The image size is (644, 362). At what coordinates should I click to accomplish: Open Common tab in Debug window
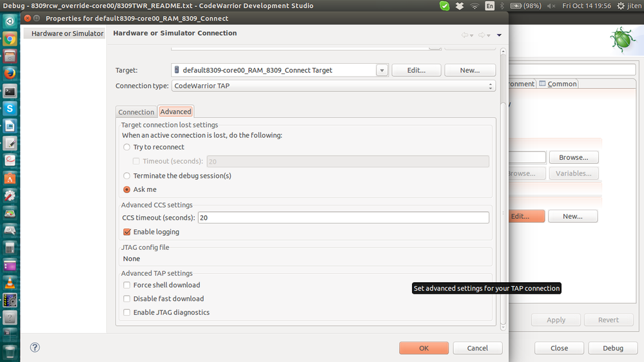point(558,84)
